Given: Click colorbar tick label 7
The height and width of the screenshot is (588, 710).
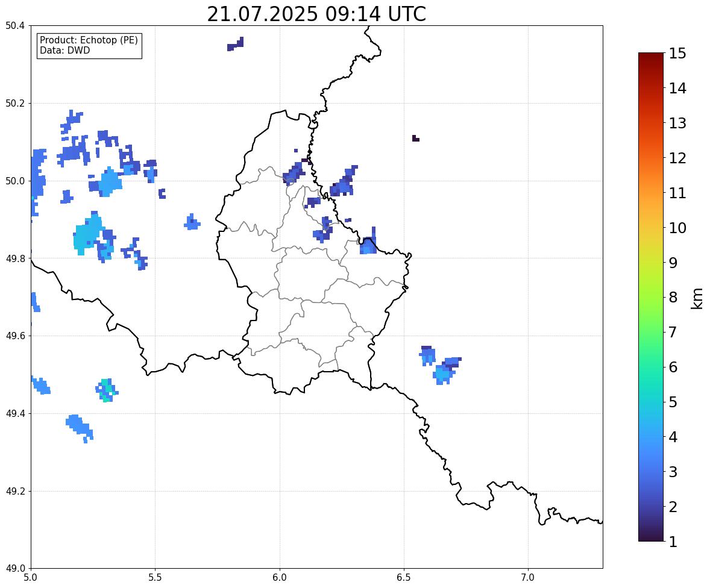Looking at the screenshot, I should pyautogui.click(x=673, y=332).
